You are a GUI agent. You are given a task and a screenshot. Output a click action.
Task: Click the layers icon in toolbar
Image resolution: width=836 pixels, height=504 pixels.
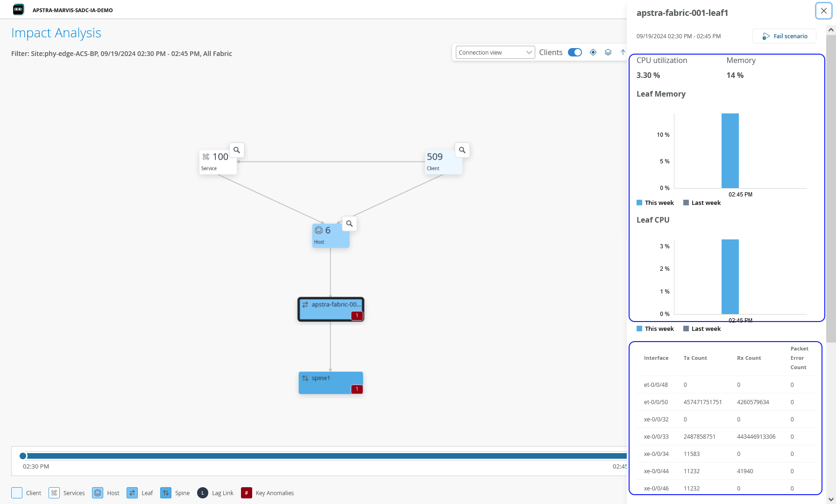[x=608, y=52]
